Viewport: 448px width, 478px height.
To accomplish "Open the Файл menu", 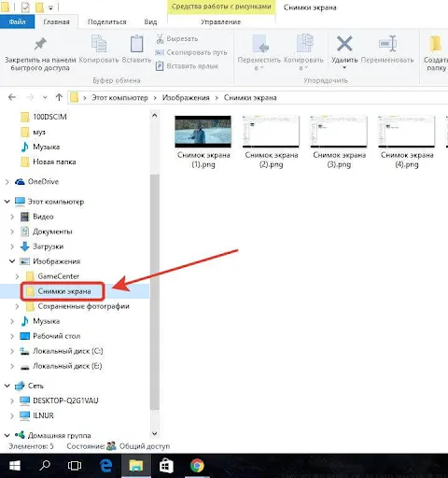I will (x=17, y=21).
